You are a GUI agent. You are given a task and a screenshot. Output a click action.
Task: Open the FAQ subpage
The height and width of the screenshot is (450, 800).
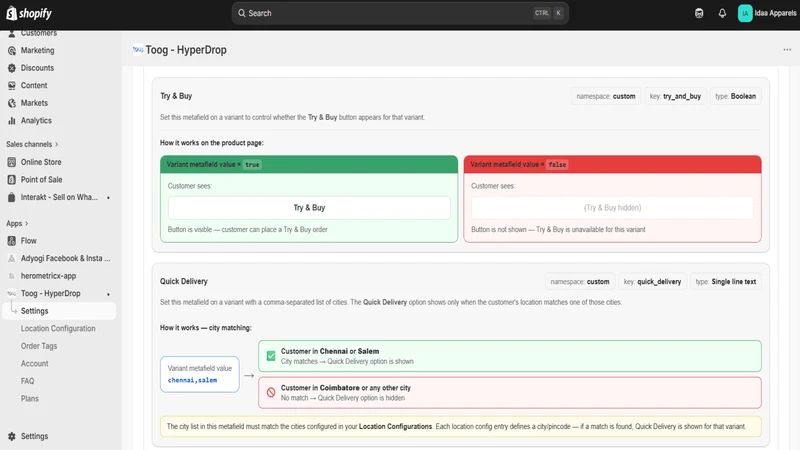pyautogui.click(x=28, y=381)
